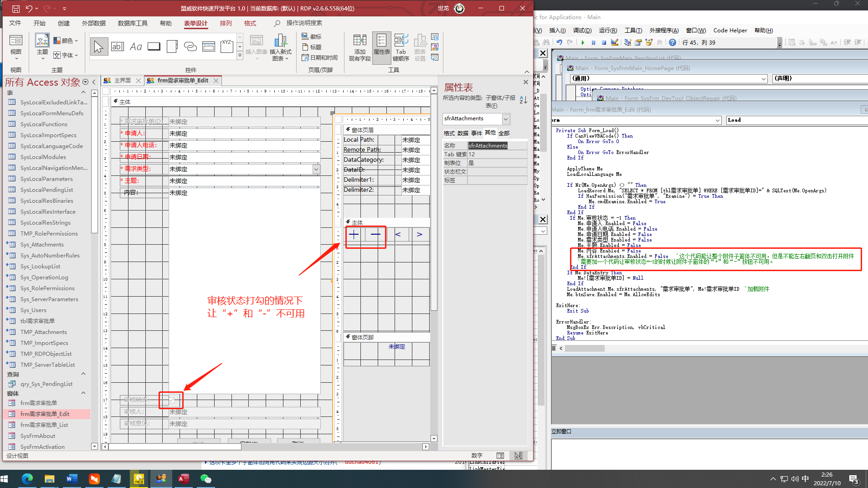Undo in the VBA editor toolbar
868x488 pixels.
click(x=559, y=42)
